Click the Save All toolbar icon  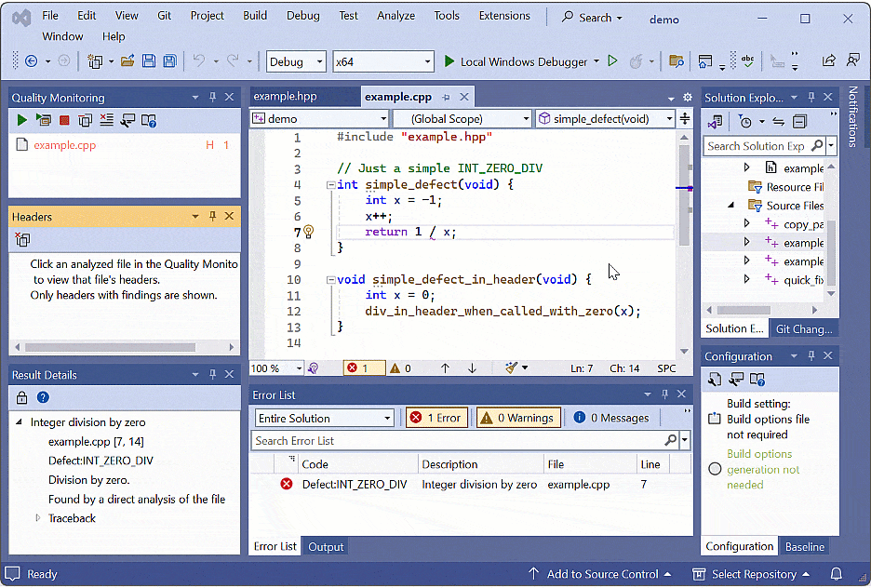pos(169,61)
